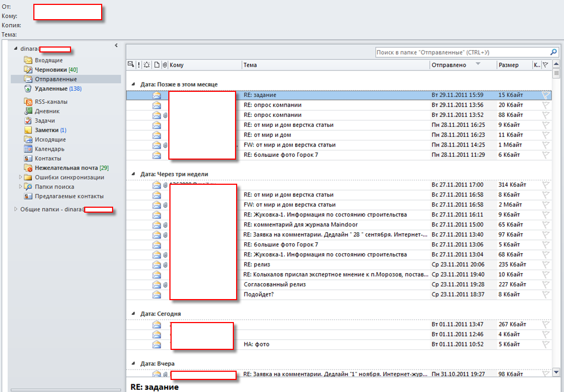Open Предлагаемые контакты folder
Image resolution: width=564 pixels, height=392 pixels.
[x=69, y=196]
